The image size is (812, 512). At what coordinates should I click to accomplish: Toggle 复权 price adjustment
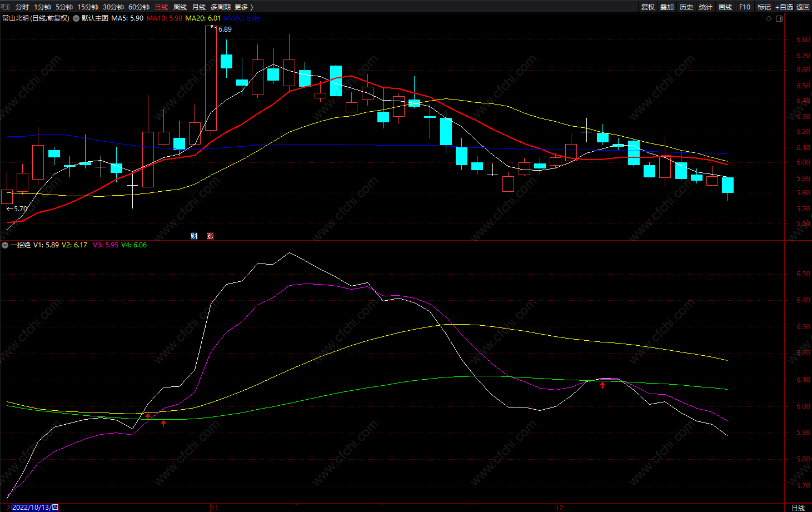coord(648,7)
